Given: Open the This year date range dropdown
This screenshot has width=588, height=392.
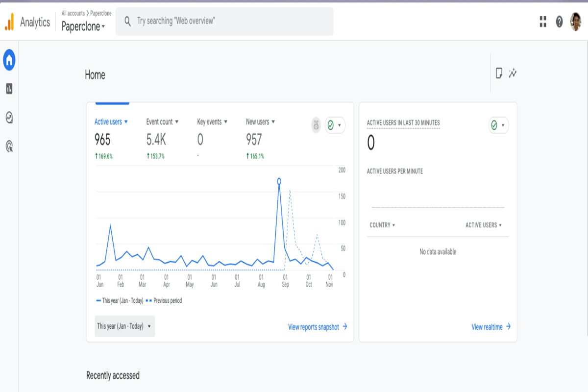Looking at the screenshot, I should tap(124, 326).
